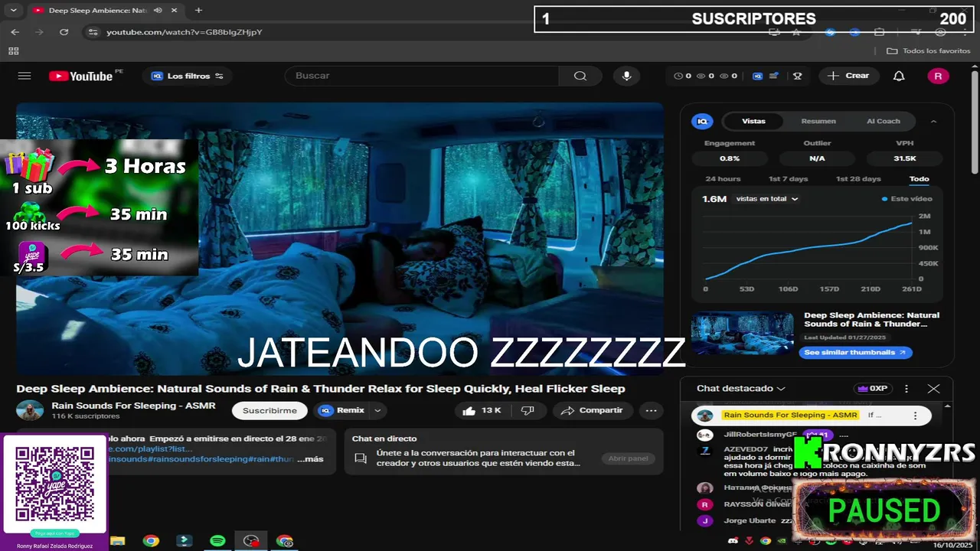Open a new browser tab with plus
The height and width of the screenshot is (551, 980).
pos(198,11)
